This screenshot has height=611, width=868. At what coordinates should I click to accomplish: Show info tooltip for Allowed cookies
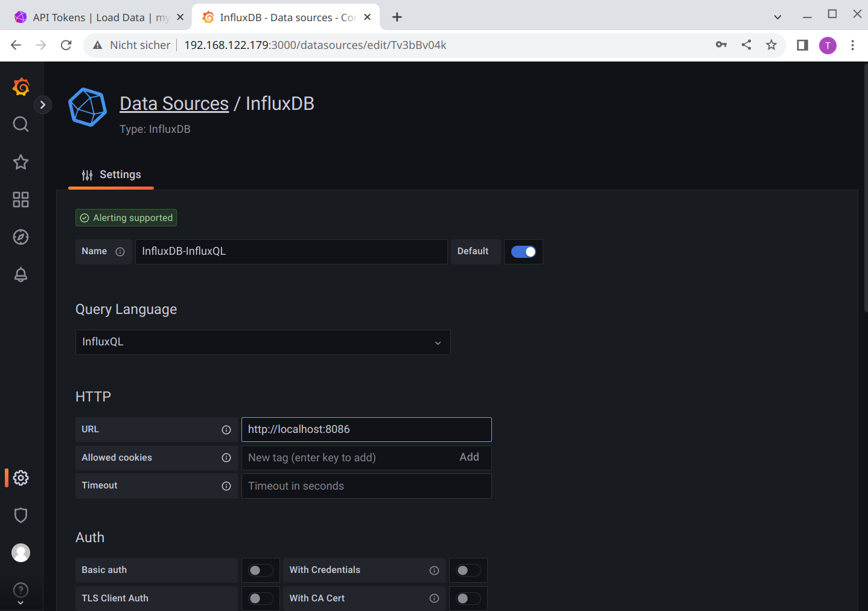coord(226,458)
